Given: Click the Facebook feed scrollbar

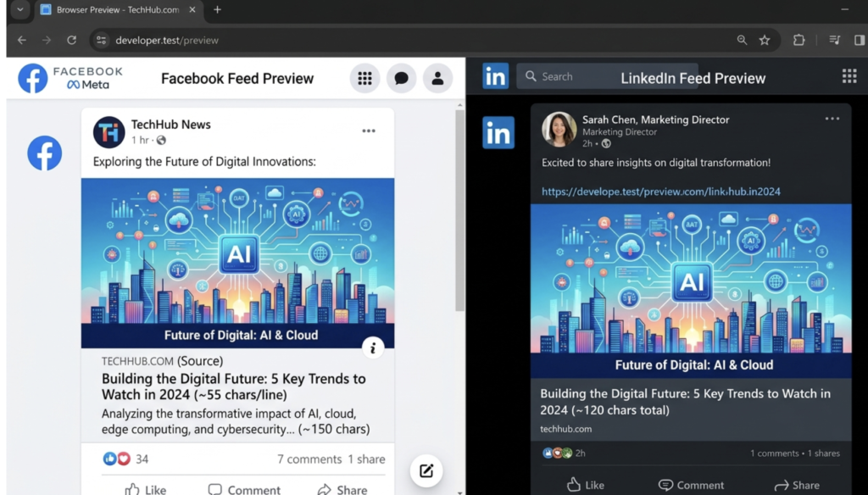Looking at the screenshot, I should click(460, 210).
